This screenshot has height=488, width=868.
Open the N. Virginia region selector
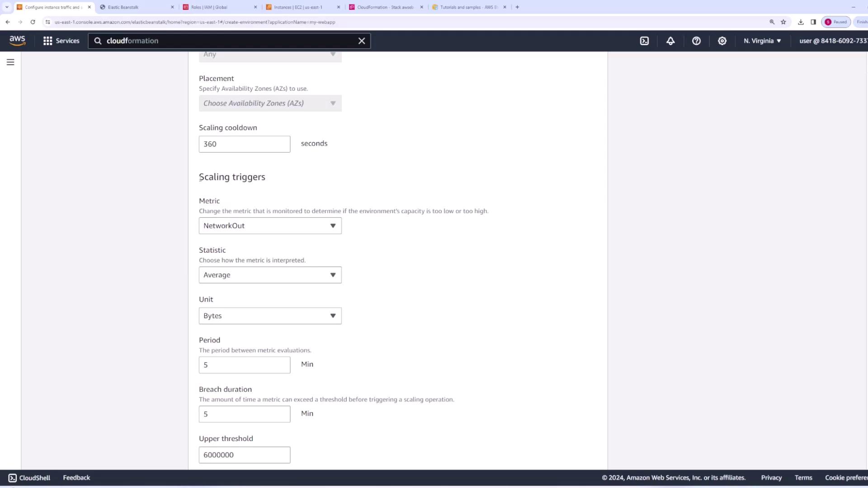(762, 41)
